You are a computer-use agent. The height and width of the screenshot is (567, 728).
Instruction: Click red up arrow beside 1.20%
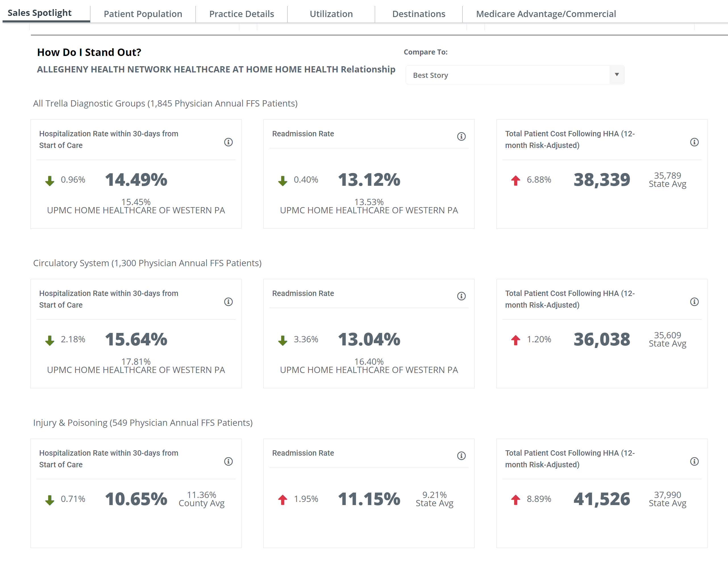(516, 340)
